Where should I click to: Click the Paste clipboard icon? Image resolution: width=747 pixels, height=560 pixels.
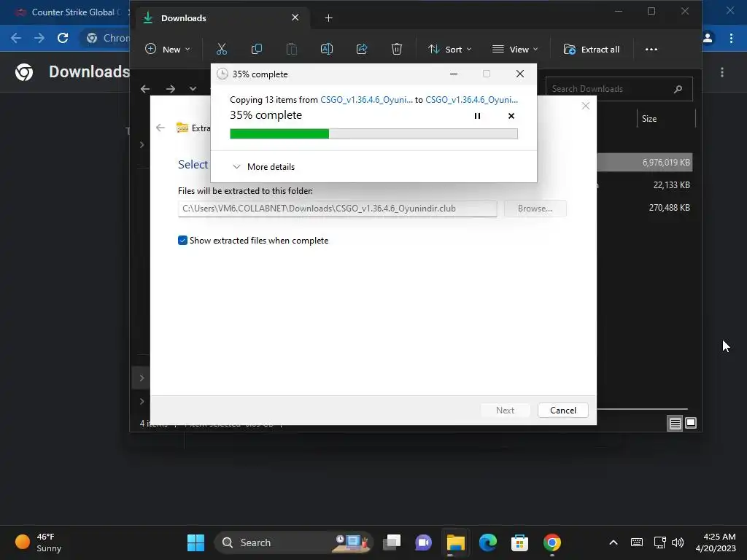pyautogui.click(x=292, y=49)
